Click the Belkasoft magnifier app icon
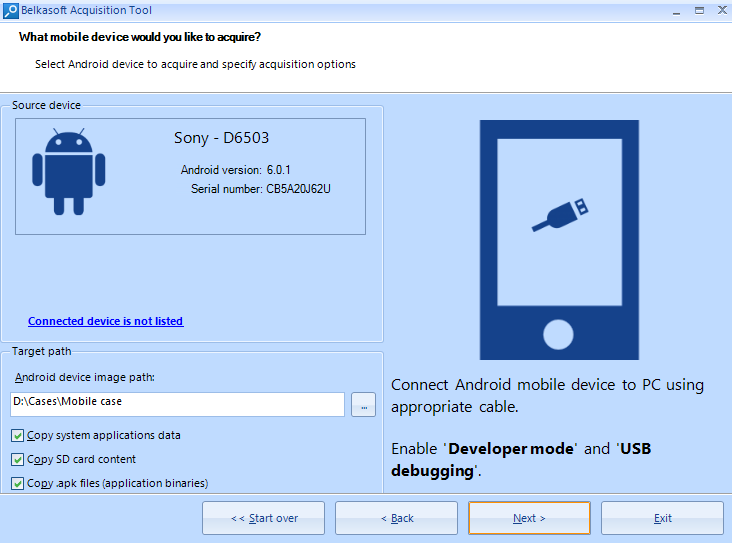Image resolution: width=732 pixels, height=543 pixels. 10,10
